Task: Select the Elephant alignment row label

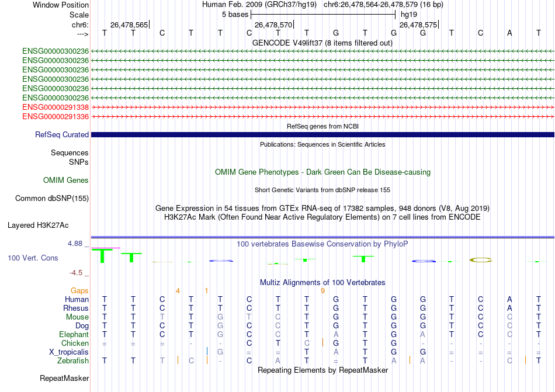Action: point(74,334)
